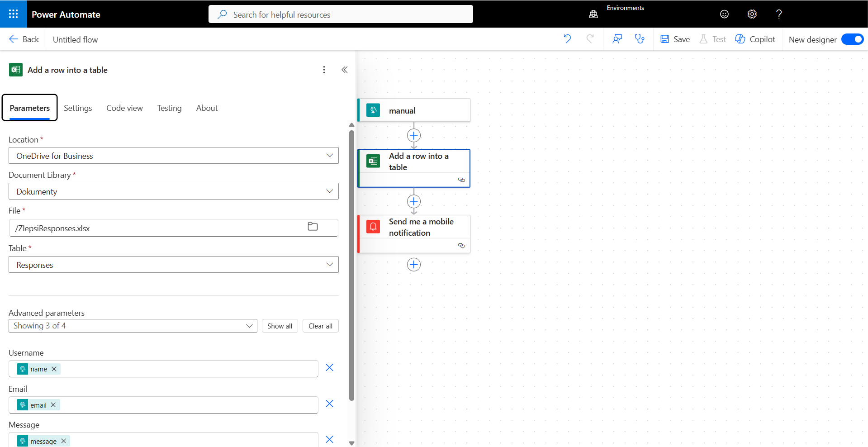Screen dimensions: 868x447
Task: Switch to the Code view tab
Action: [124, 108]
